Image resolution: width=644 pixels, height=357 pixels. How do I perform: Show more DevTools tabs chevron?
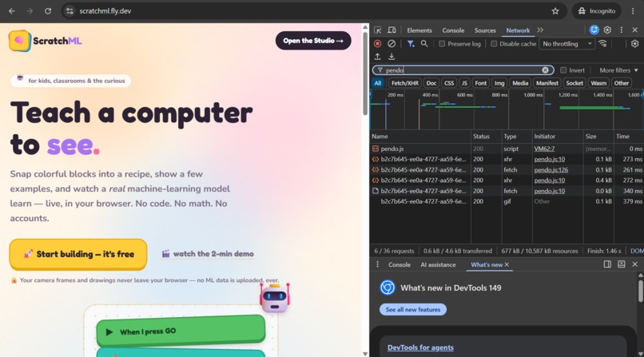point(540,30)
